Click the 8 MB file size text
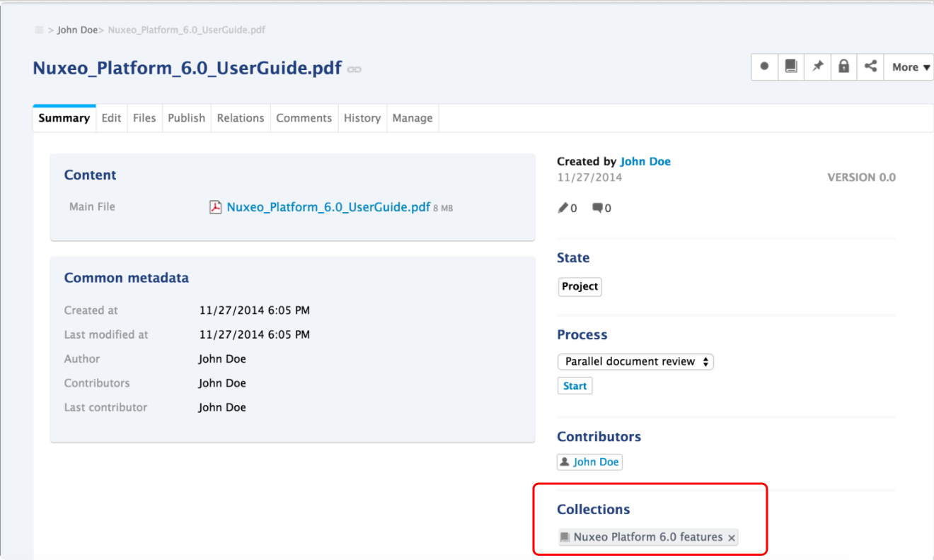 click(443, 209)
